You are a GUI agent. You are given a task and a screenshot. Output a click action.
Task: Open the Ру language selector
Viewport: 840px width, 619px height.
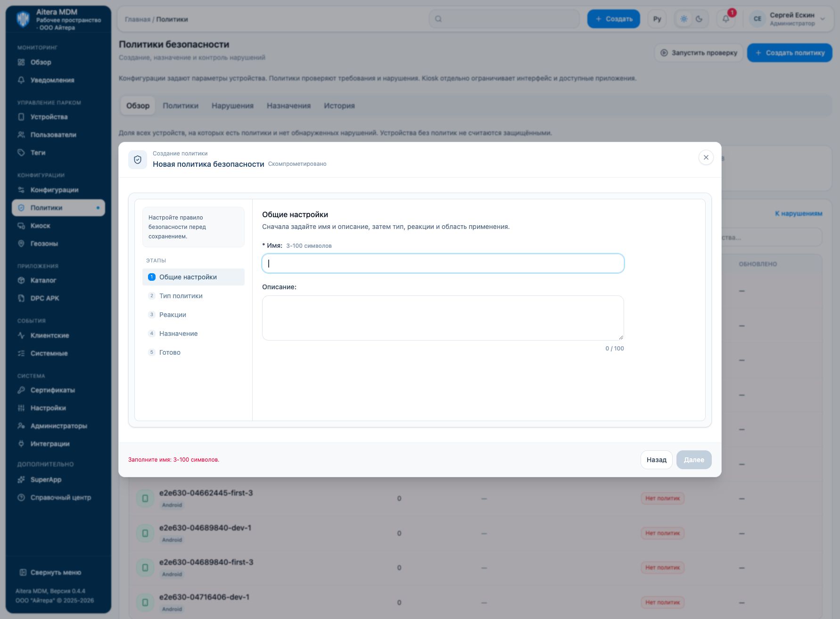point(657,19)
